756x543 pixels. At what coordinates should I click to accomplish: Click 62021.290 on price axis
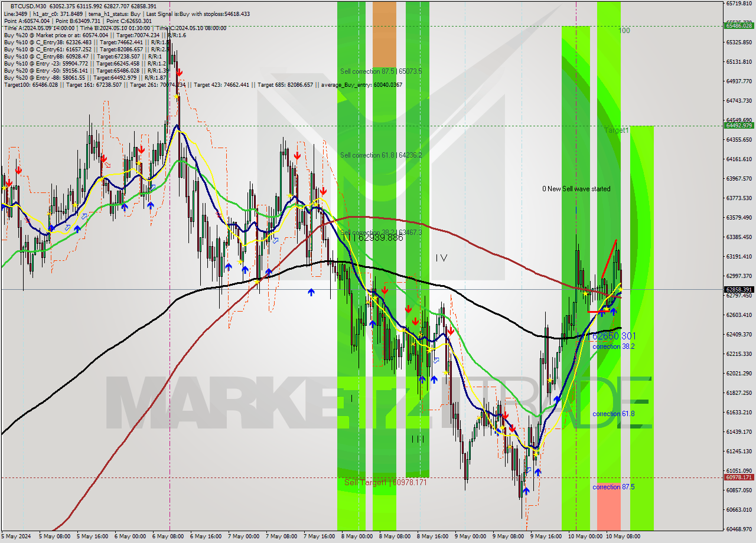pyautogui.click(x=738, y=373)
